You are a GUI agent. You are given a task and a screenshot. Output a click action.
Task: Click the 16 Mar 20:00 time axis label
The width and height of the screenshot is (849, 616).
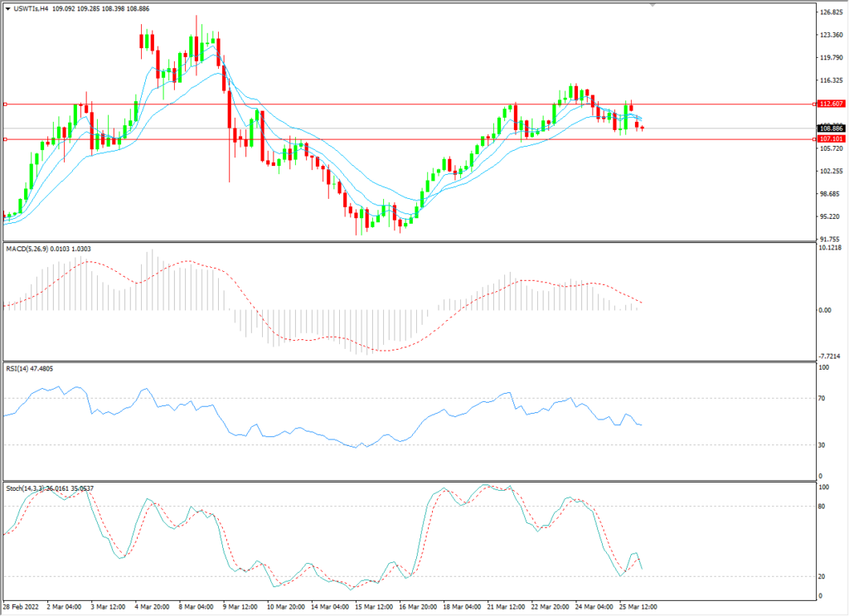417,607
